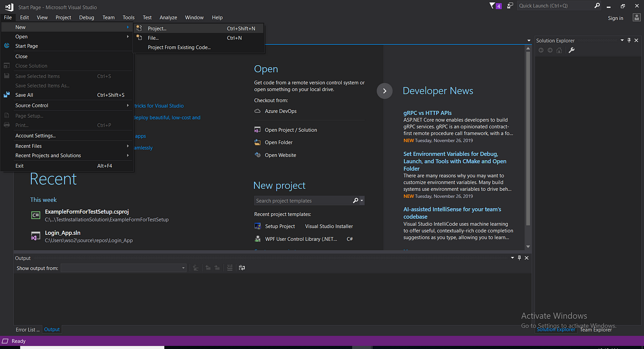The height and width of the screenshot is (349, 644).
Task: Choose Project From Existing Code...
Action: (x=199, y=47)
